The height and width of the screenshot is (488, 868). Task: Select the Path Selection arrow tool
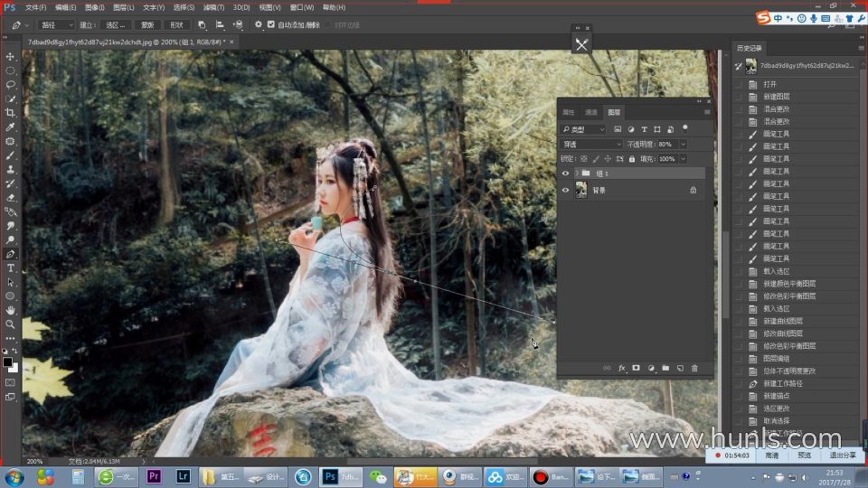pyautogui.click(x=10, y=282)
